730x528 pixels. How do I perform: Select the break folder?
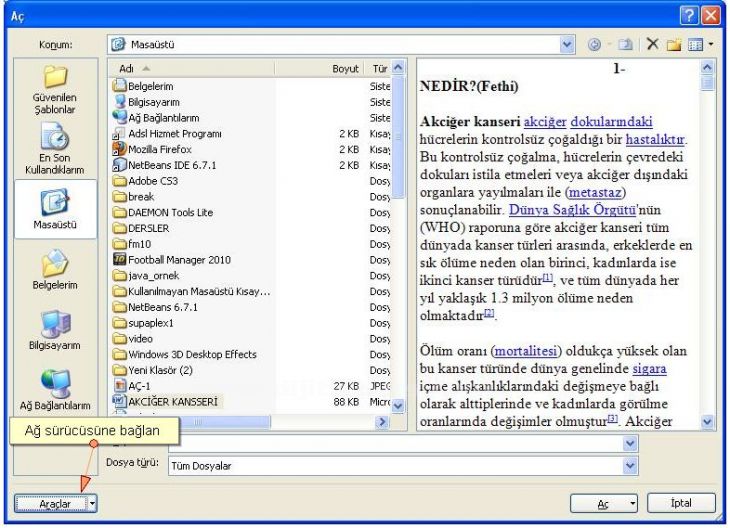click(x=133, y=197)
